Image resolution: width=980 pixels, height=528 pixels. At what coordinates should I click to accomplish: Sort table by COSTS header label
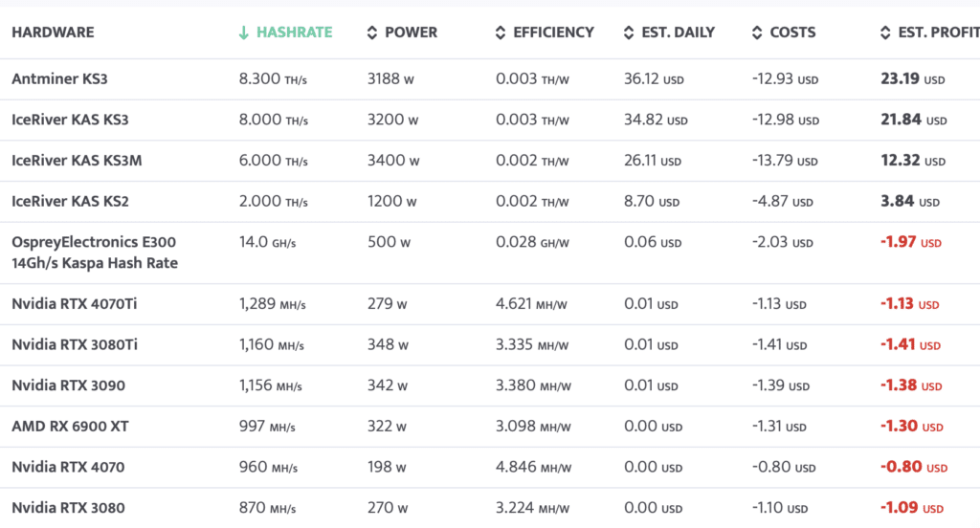pyautogui.click(x=792, y=33)
